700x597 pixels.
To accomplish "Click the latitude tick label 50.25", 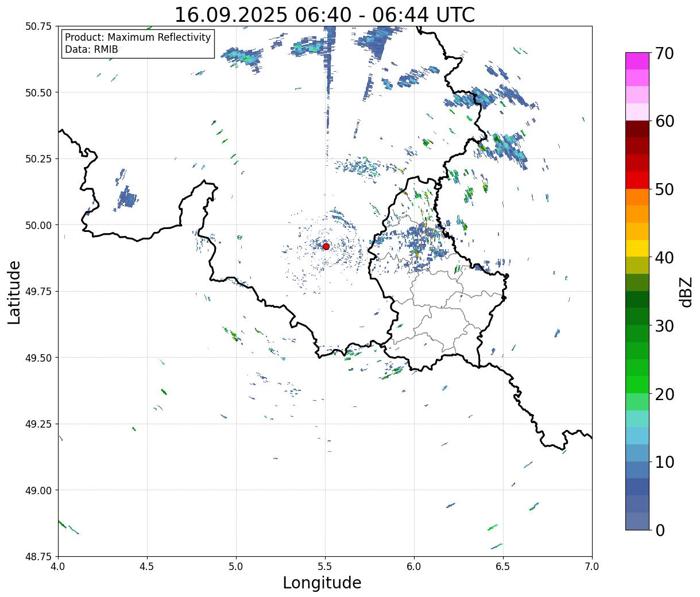I will coord(38,159).
